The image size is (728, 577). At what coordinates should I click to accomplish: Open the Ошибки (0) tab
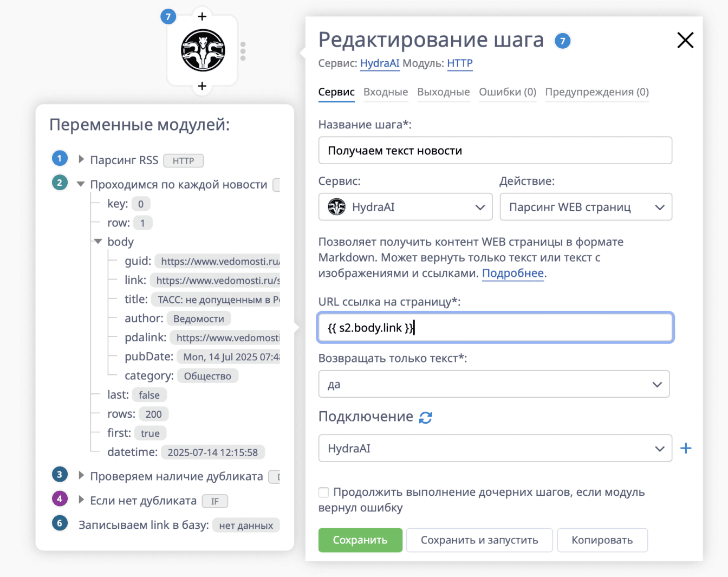[x=508, y=92]
